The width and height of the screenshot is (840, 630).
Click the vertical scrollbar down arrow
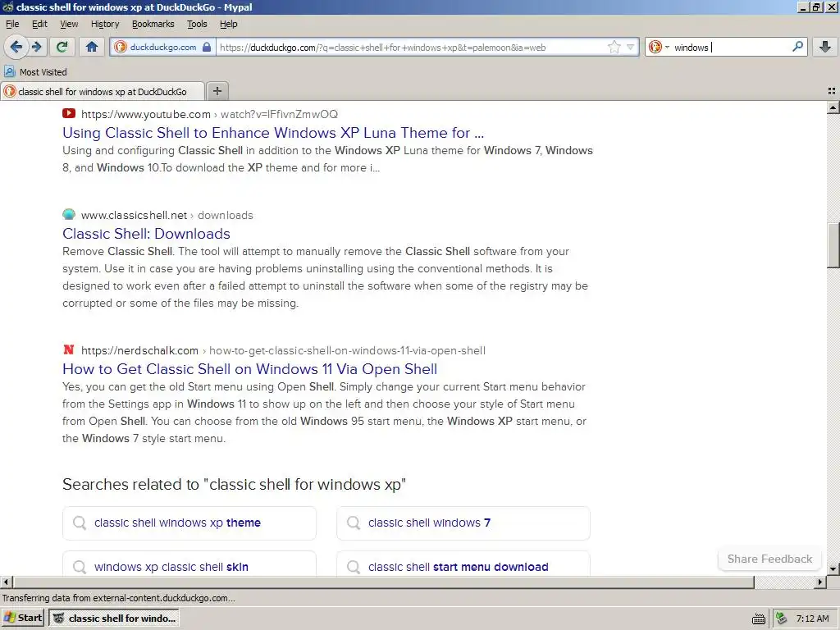point(833,569)
